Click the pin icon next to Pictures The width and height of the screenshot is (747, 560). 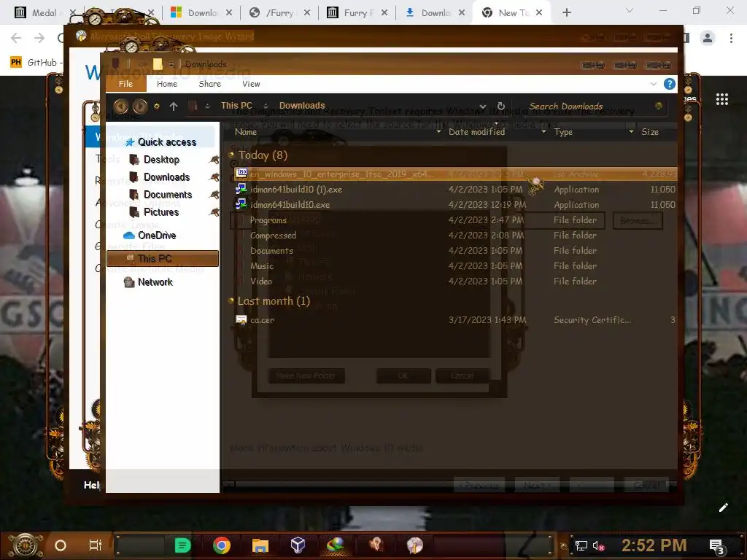(x=214, y=212)
